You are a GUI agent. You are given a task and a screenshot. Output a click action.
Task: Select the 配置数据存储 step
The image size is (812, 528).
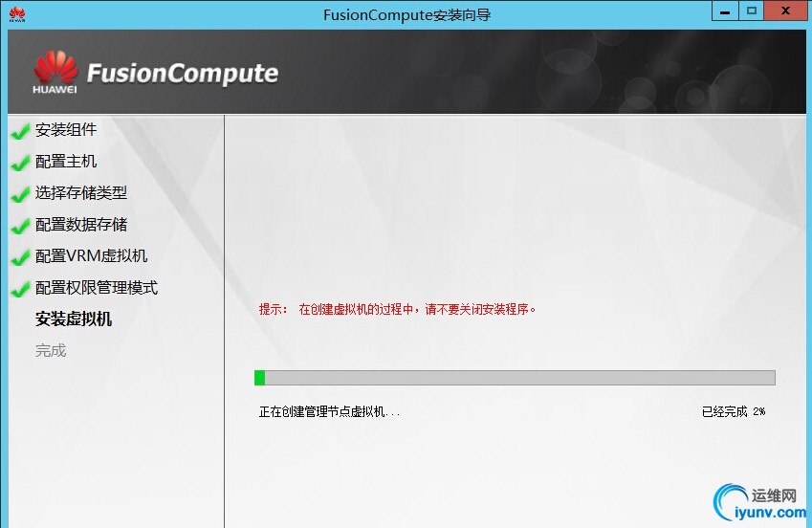pos(81,225)
